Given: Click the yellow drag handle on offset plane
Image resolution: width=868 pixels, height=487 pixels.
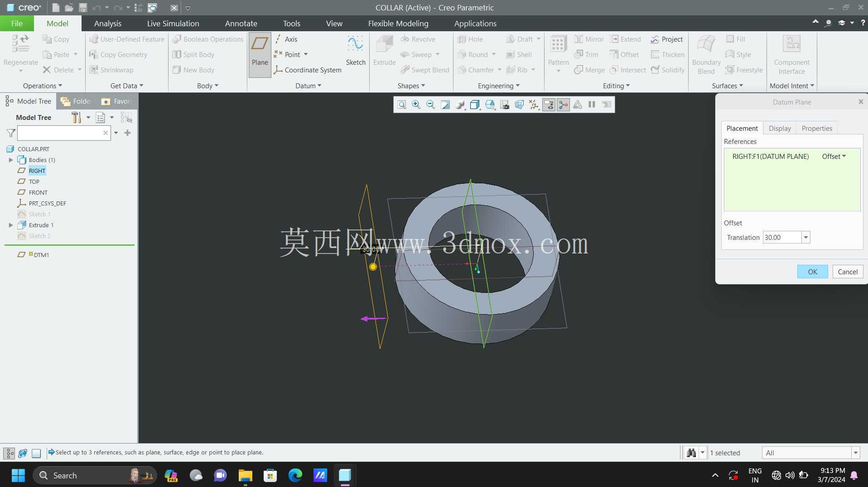Looking at the screenshot, I should 373,267.
